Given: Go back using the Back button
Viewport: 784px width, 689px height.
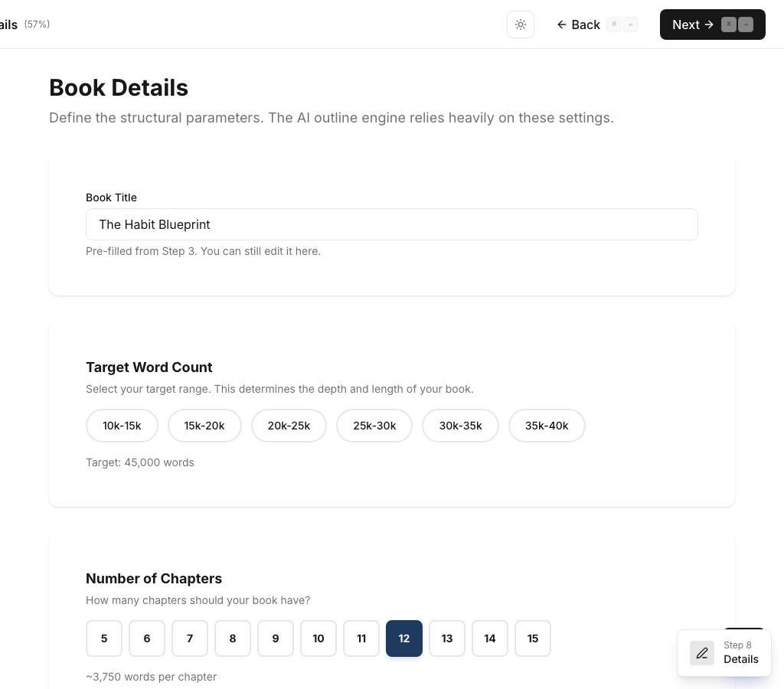Looking at the screenshot, I should pyautogui.click(x=578, y=24).
